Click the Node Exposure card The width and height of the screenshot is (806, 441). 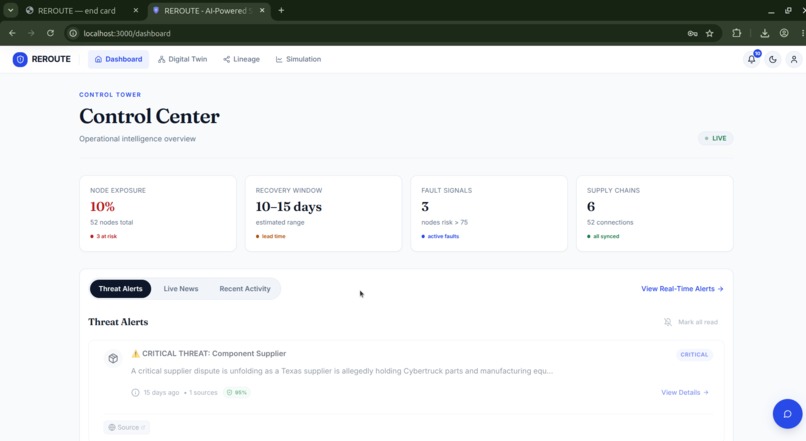click(x=158, y=213)
